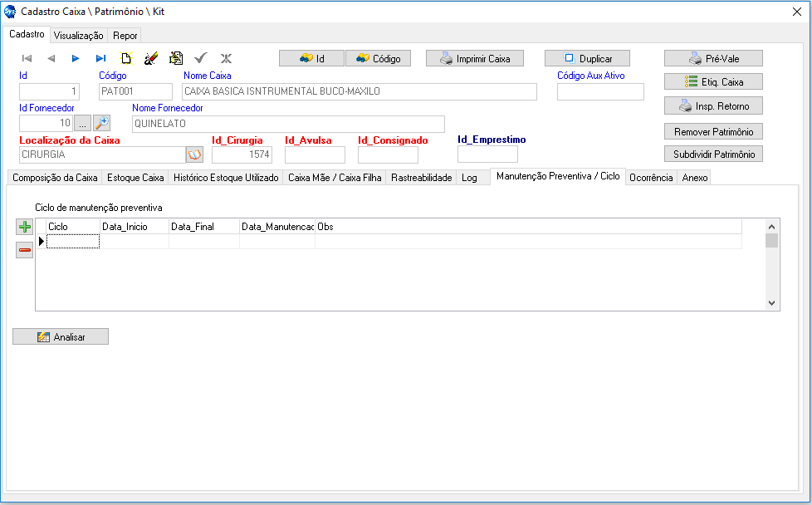Click the Analisar button

tap(61, 336)
